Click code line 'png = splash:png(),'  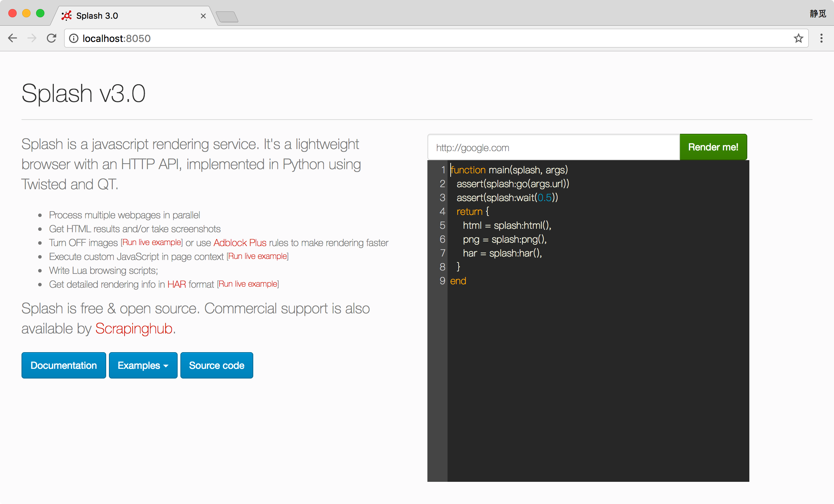(505, 239)
